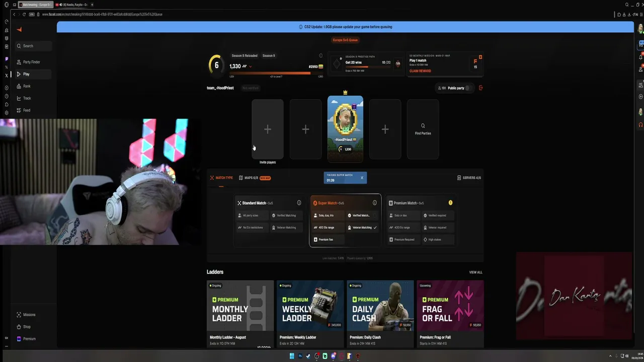The width and height of the screenshot is (644, 362).
Task: Click VIEW ALL next to Ladders
Action: pyautogui.click(x=475, y=273)
